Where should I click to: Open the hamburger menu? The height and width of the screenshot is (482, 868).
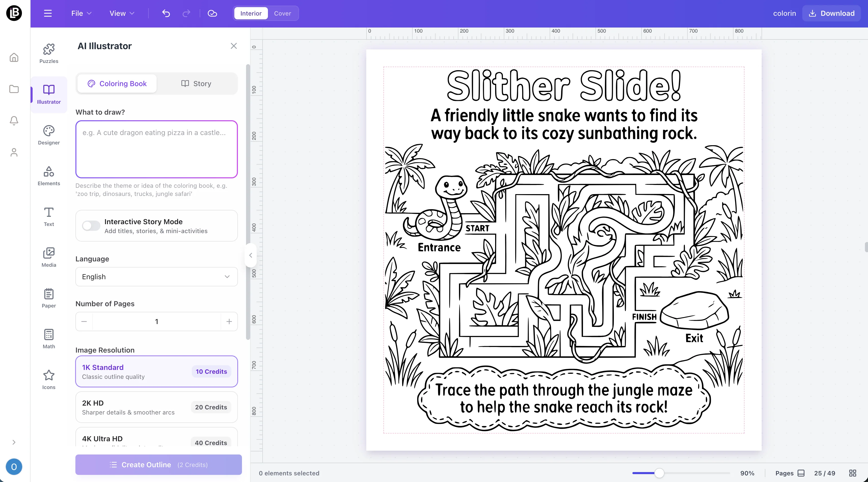coord(48,13)
